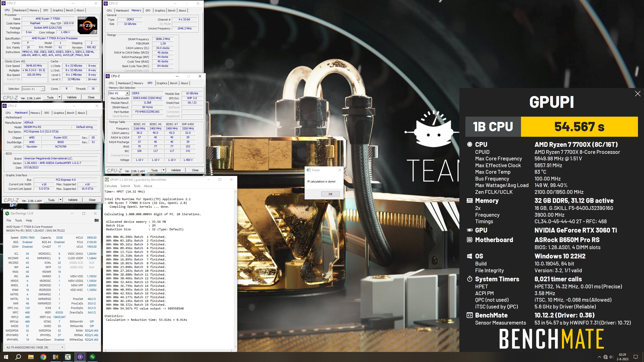Click the GPUPI output vertical scrollbar
The height and width of the screenshot is (362, 644).
235,269
